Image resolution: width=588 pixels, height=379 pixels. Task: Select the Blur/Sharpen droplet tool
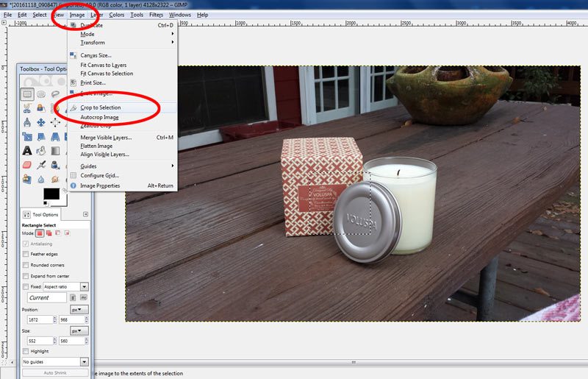click(x=41, y=179)
